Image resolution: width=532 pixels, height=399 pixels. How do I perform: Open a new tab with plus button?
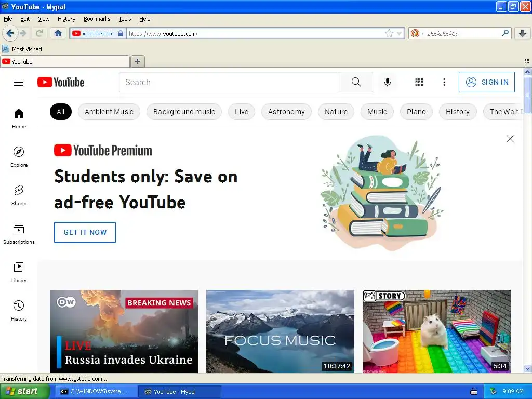coord(137,61)
